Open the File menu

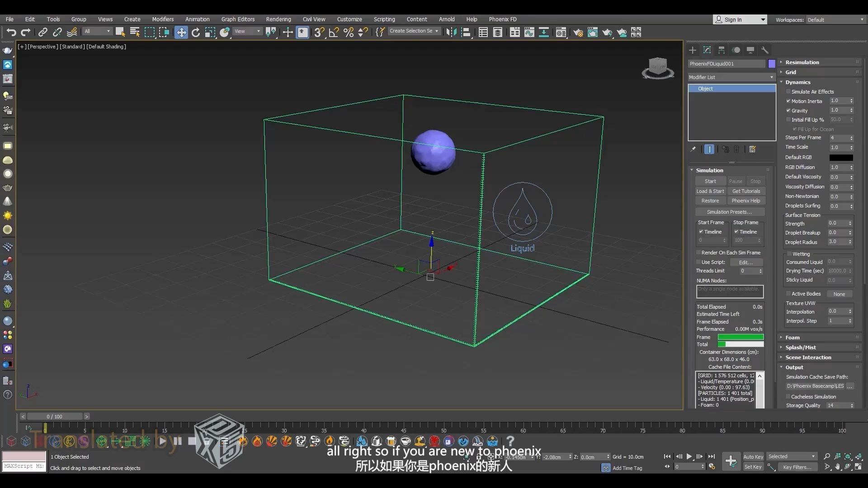click(9, 19)
